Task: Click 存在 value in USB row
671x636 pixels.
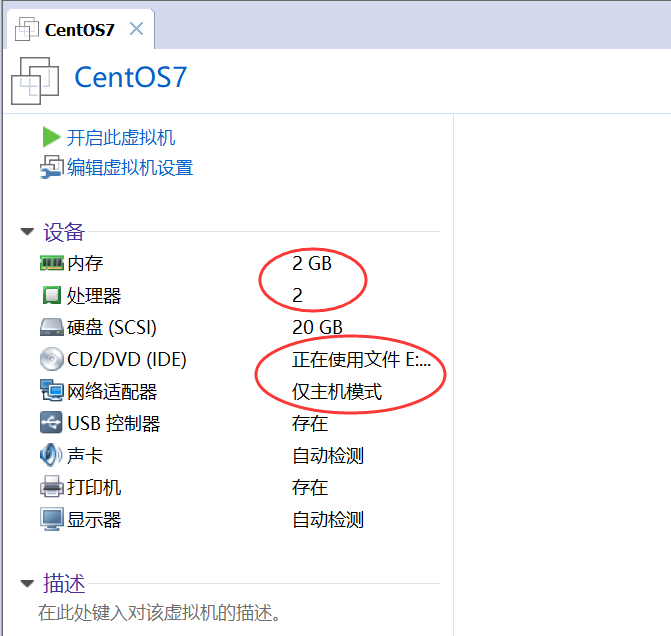Action: tap(310, 424)
